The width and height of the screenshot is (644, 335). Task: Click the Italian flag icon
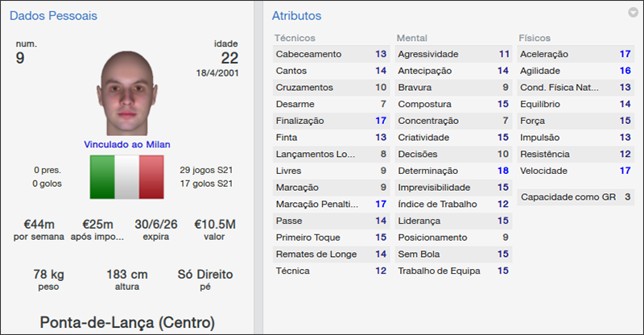127,176
